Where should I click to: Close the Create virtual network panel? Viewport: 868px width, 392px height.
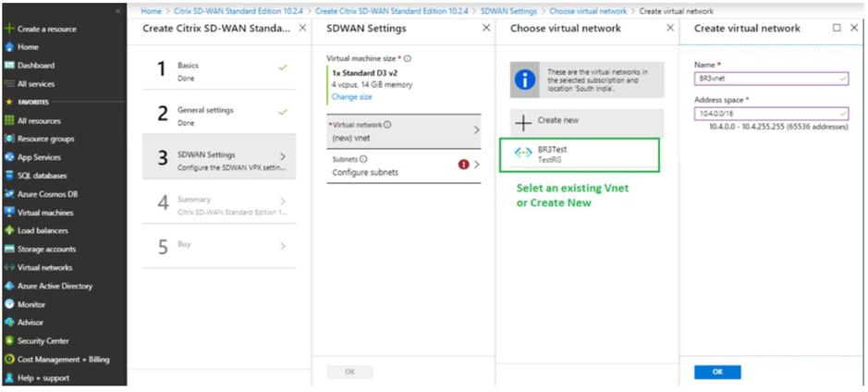[x=853, y=28]
